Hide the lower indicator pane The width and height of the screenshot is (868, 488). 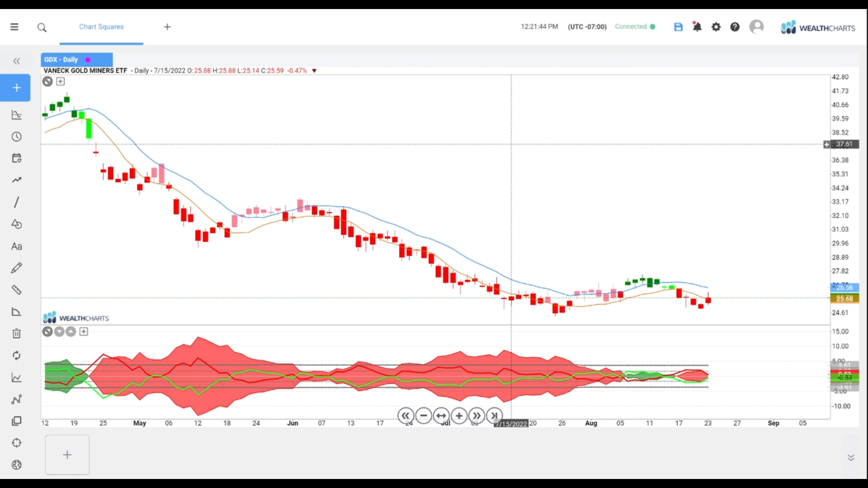[x=47, y=332]
